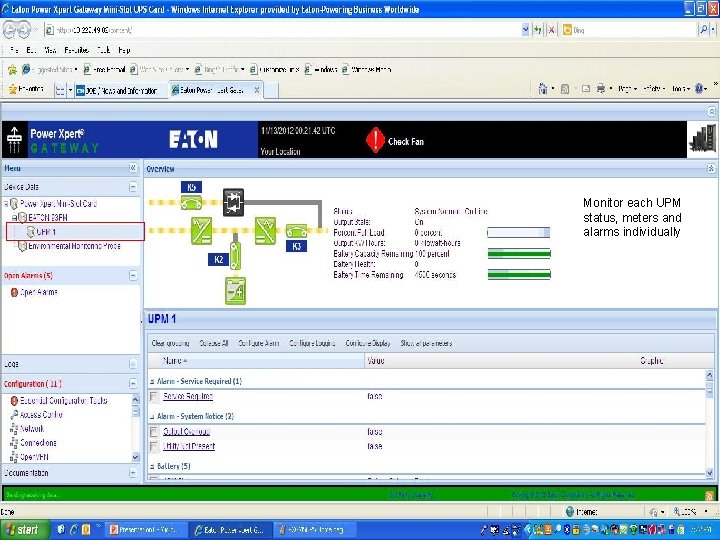
Task: Click the Battery Capacity Remaining green bar
Action: (519, 253)
